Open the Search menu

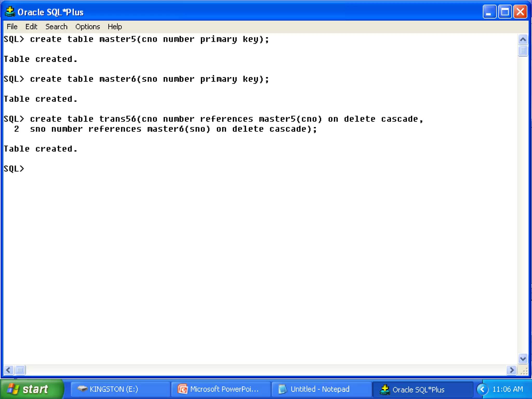click(x=56, y=26)
